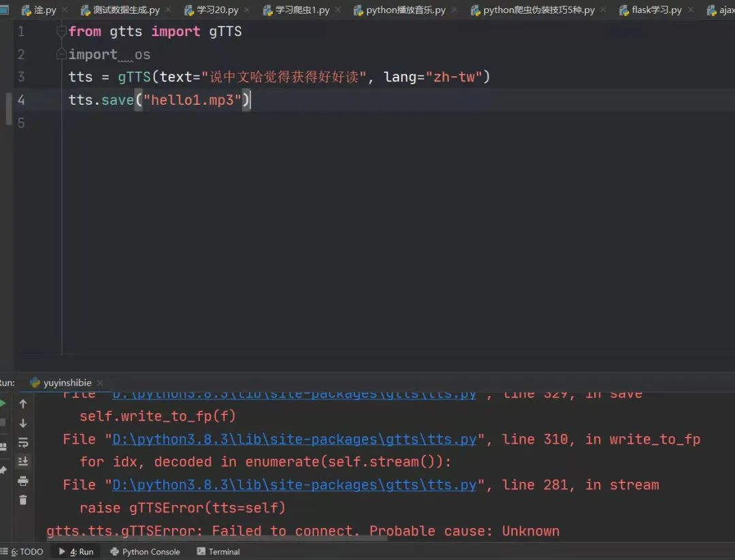Click 'for idx, decoded in enumerate' line
Image resolution: width=735 pixels, height=560 pixels.
tap(265, 462)
